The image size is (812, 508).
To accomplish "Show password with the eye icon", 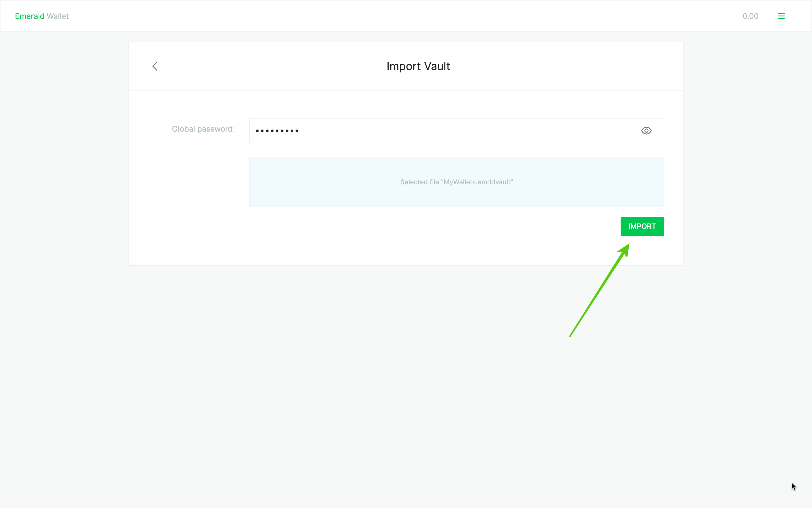I will (x=646, y=131).
